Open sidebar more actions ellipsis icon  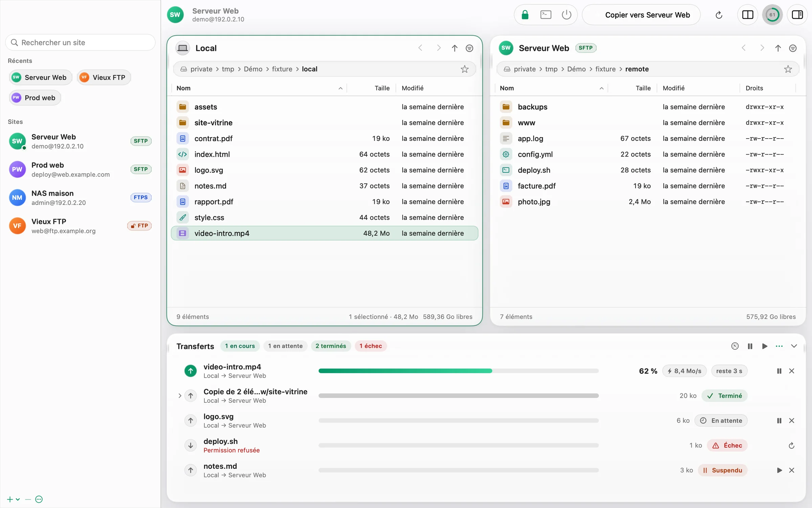point(39,499)
